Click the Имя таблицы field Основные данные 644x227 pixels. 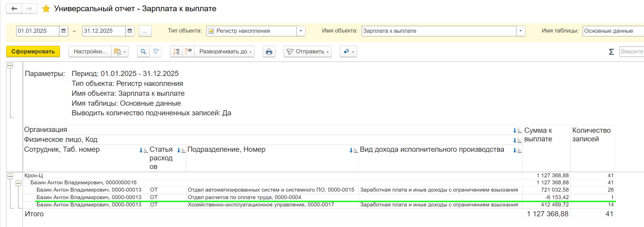click(x=613, y=31)
